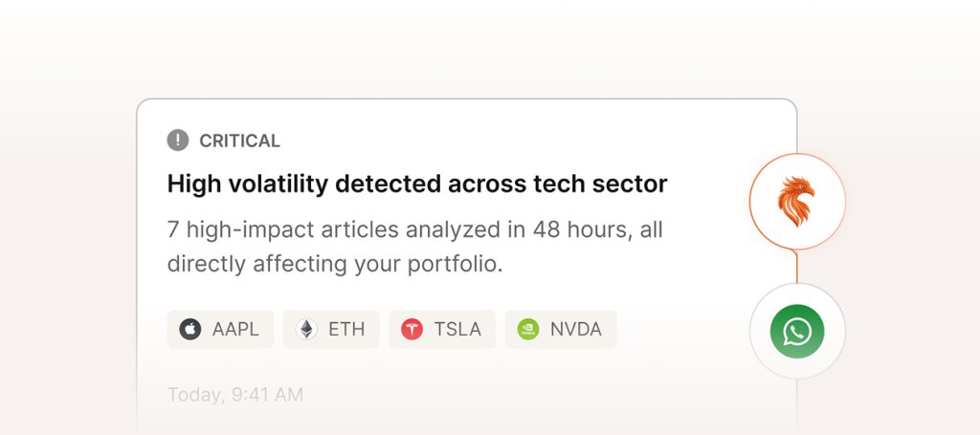
Task: Select the AAPL ticker label
Action: (235, 330)
